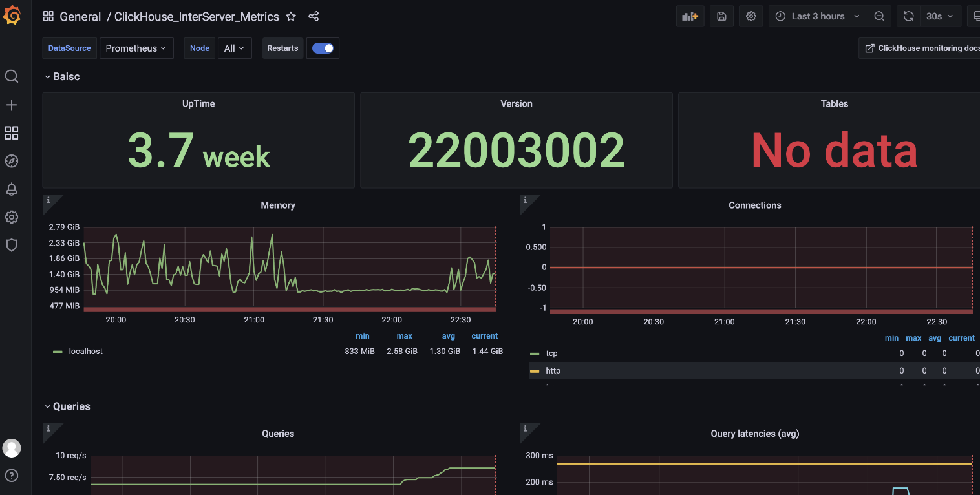Viewport: 980px width, 495px height.
Task: Open the Explore compass icon
Action: (12, 161)
